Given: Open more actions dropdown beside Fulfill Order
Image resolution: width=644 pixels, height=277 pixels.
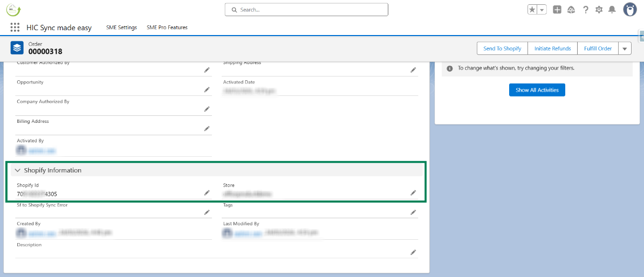Looking at the screenshot, I should pyautogui.click(x=625, y=49).
